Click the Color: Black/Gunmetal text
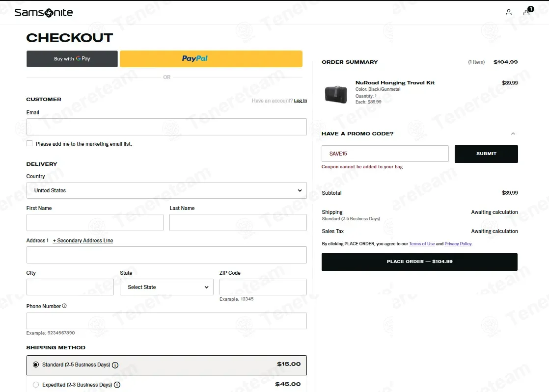The width and height of the screenshot is (549, 392). click(x=378, y=89)
